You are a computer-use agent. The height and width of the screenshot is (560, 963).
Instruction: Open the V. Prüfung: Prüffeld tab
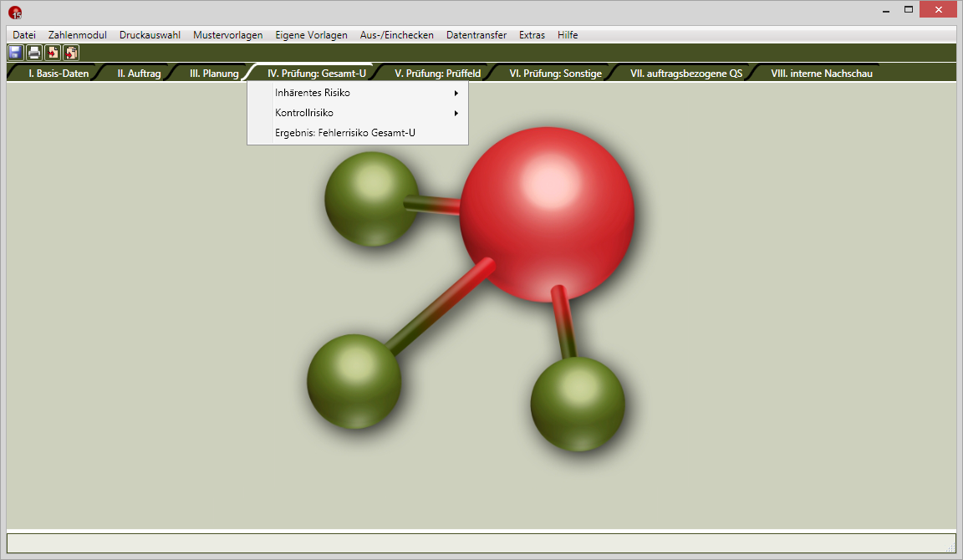click(437, 74)
